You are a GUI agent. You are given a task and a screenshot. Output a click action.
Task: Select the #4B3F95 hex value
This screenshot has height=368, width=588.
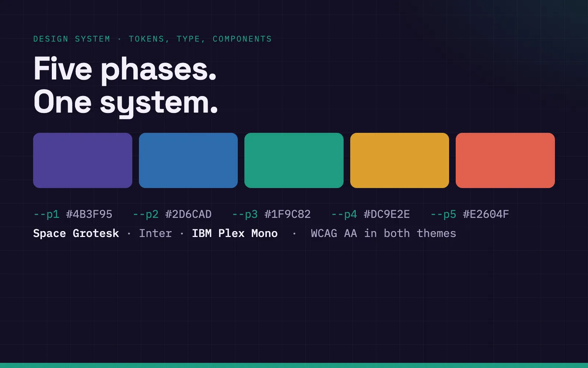[x=89, y=214]
